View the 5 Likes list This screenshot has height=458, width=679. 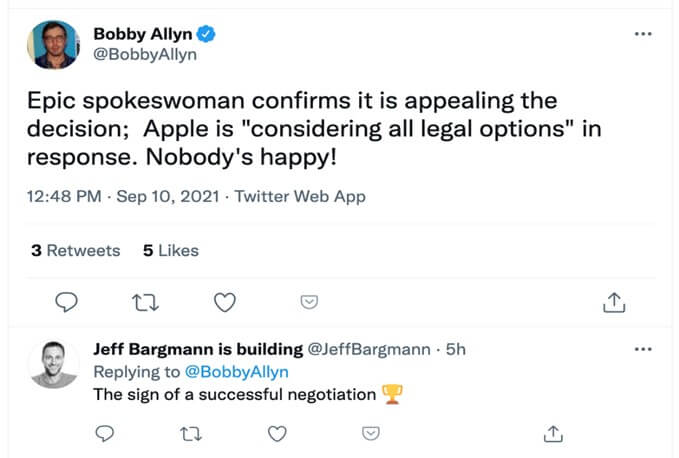coord(171,251)
